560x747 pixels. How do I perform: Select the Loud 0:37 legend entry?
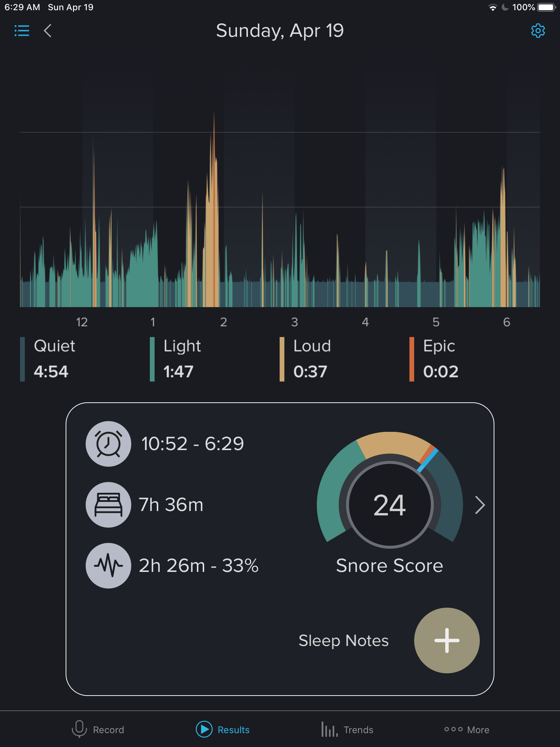tap(310, 359)
